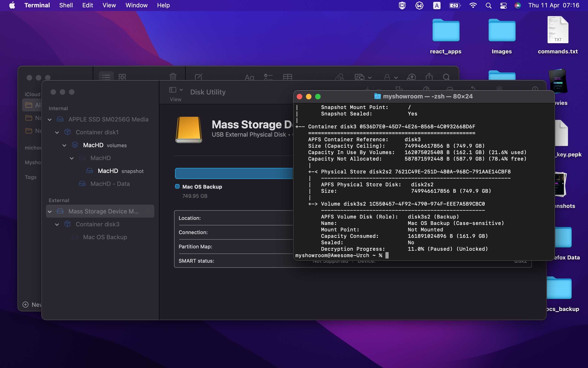Open the Window menu

[136, 5]
